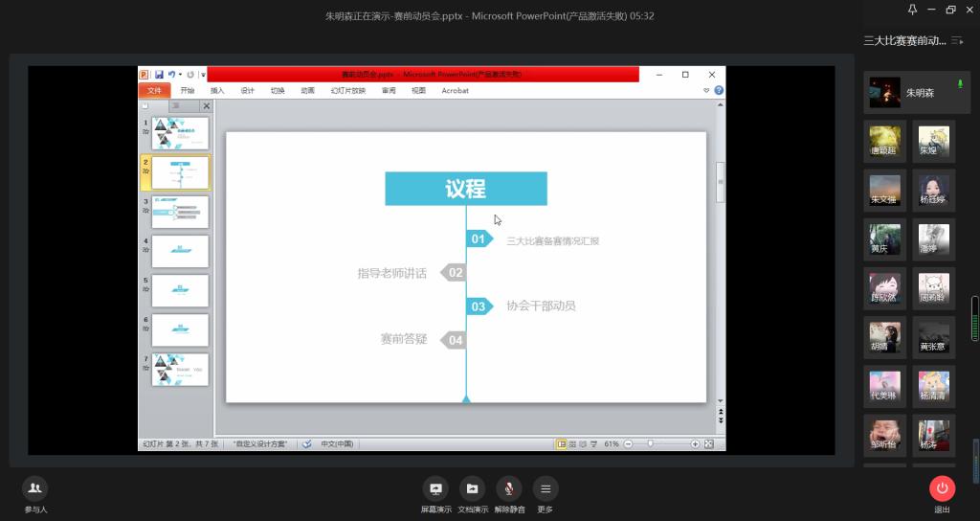Click the 文档演示 document share icon

tap(472, 488)
